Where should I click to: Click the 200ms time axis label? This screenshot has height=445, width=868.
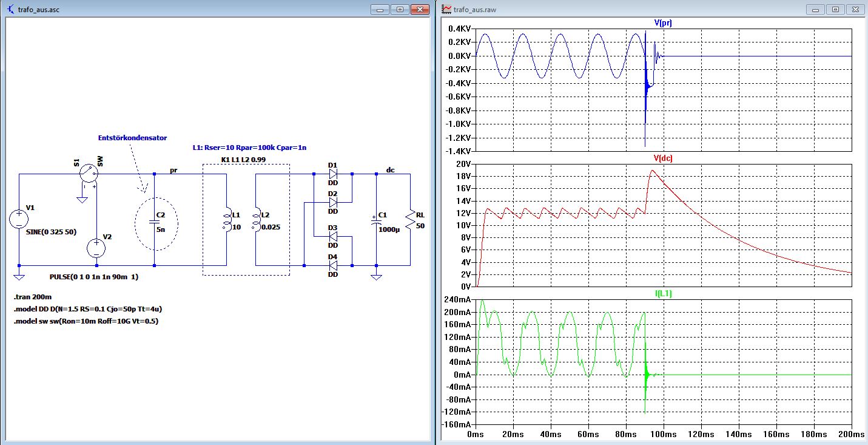click(x=851, y=435)
